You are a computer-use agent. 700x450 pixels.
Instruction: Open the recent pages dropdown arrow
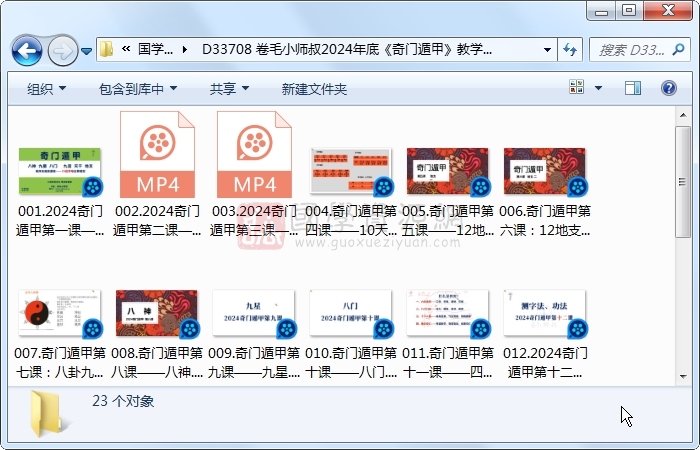pos(87,51)
